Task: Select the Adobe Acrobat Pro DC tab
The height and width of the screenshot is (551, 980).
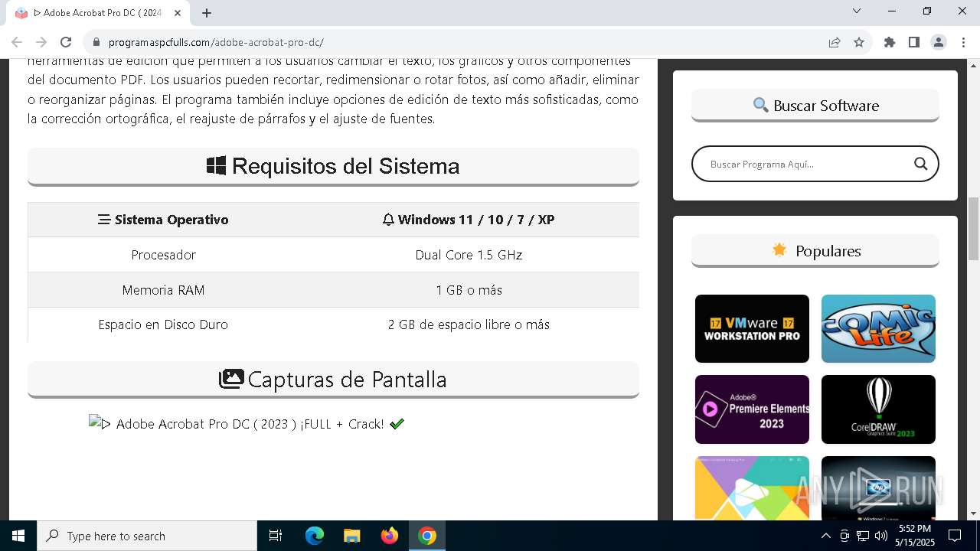Action: tap(98, 13)
